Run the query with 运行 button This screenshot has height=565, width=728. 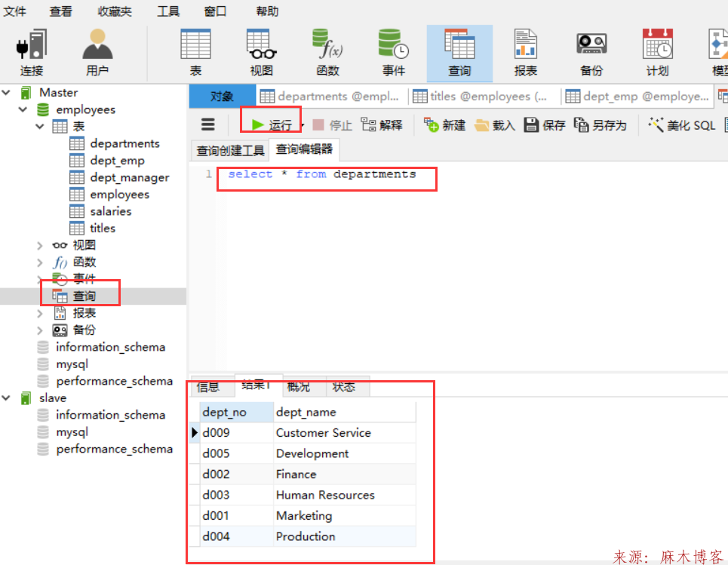(272, 125)
